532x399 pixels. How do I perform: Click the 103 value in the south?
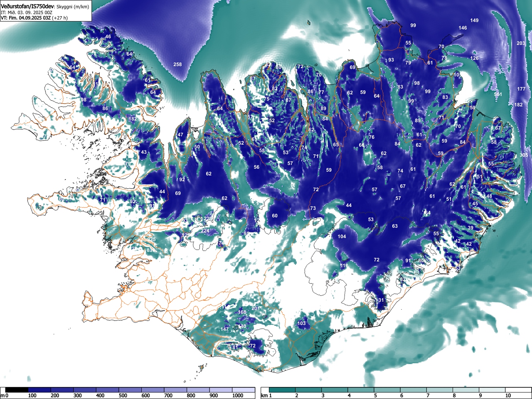pos(302,323)
